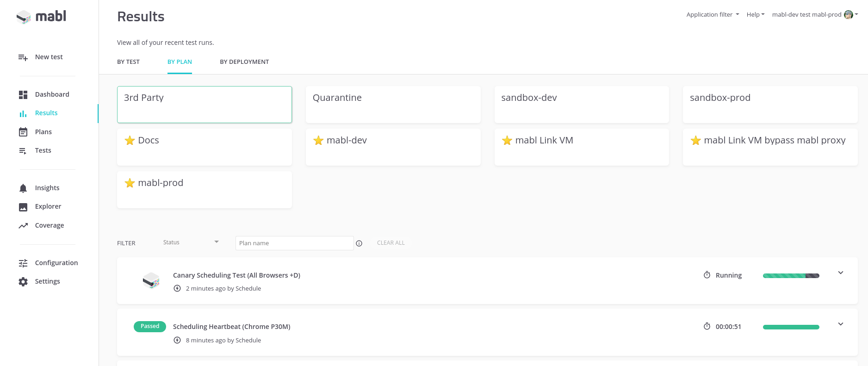Open Dashboard from the sidebar
The width and height of the screenshot is (868, 366).
pos(52,94)
